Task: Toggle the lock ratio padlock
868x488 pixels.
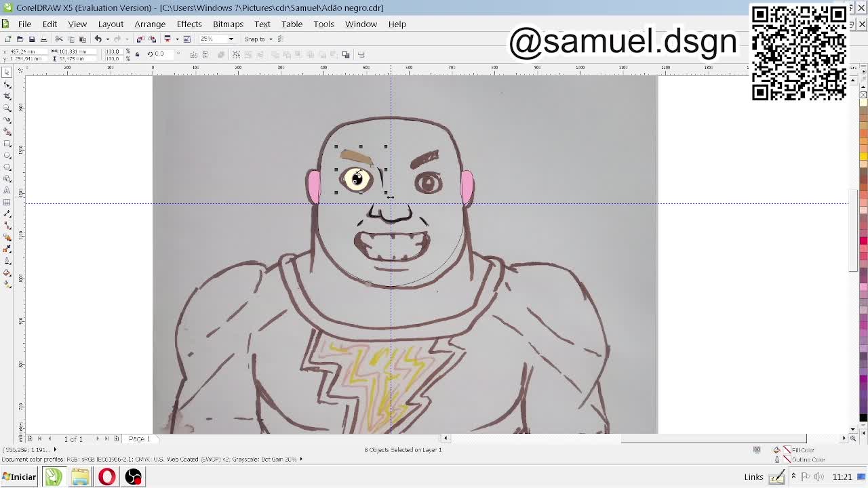Action: [x=137, y=54]
